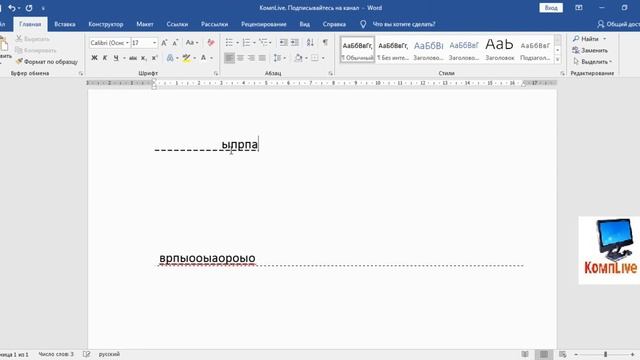This screenshot has height=360, width=640.
Task: Toggle Underline (Ч) formatting
Action: [x=116, y=58]
